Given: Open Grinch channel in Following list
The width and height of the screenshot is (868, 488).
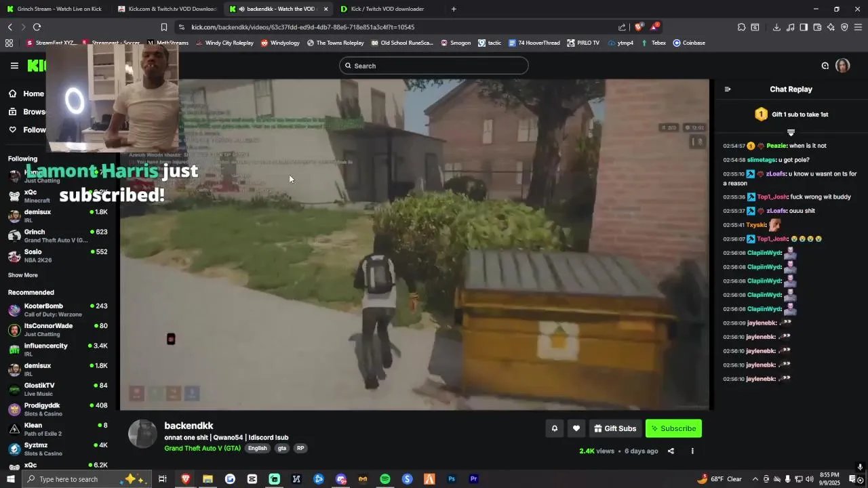Looking at the screenshot, I should [x=58, y=236].
